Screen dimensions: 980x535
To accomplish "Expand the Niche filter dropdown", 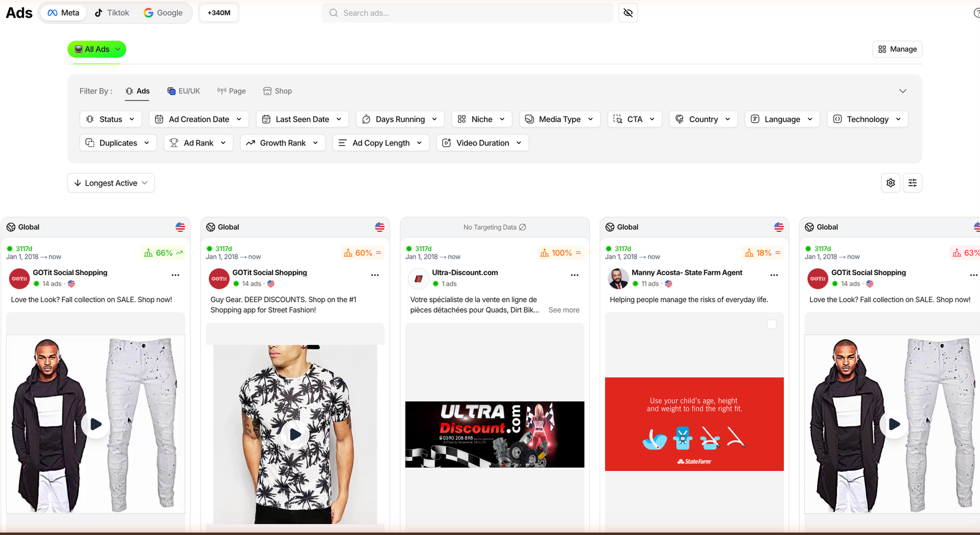I will [482, 119].
